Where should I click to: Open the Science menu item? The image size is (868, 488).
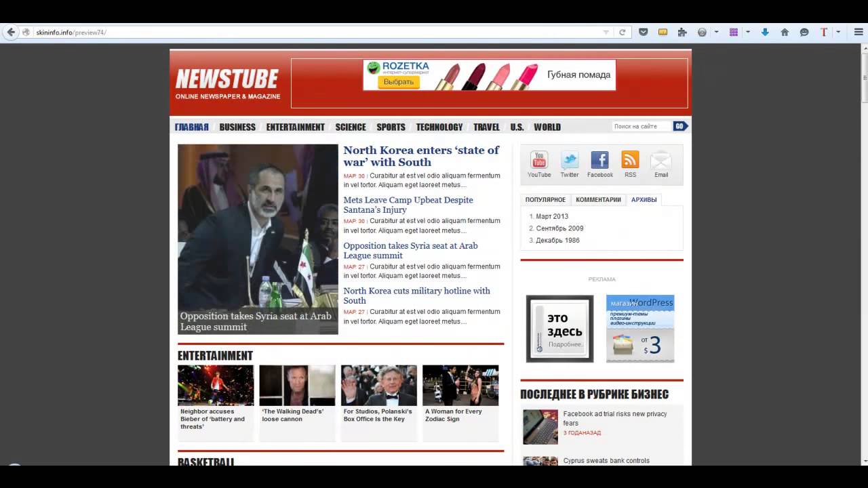(x=351, y=127)
